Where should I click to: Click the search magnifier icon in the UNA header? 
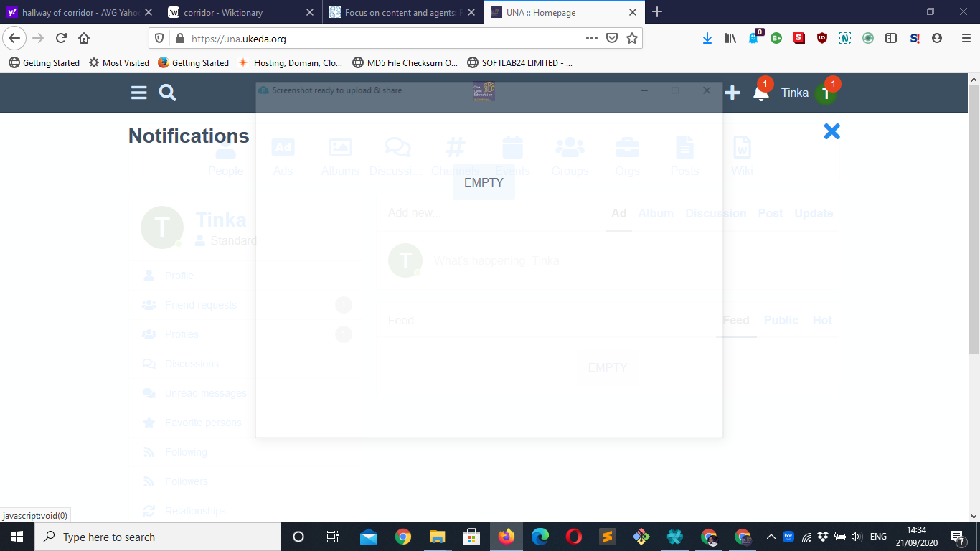[168, 93]
